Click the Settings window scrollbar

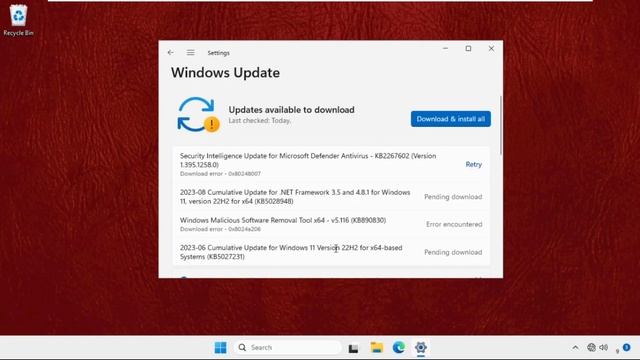[500, 125]
